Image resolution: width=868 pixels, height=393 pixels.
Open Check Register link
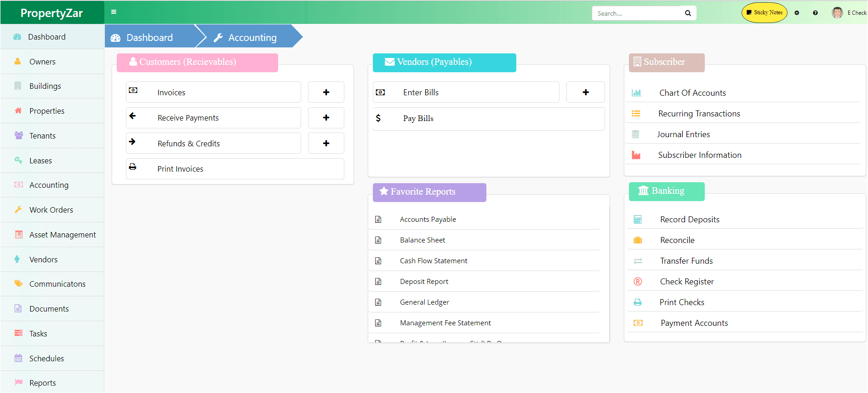[687, 282]
